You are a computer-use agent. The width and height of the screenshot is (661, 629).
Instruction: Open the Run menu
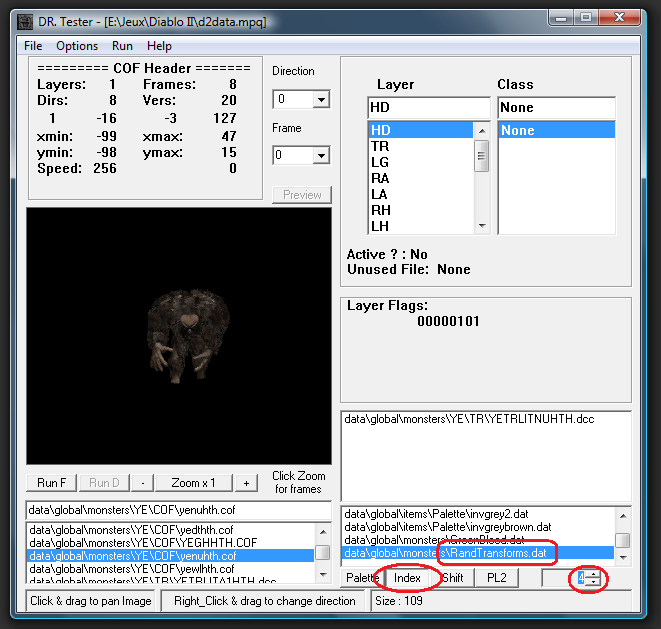coord(122,46)
